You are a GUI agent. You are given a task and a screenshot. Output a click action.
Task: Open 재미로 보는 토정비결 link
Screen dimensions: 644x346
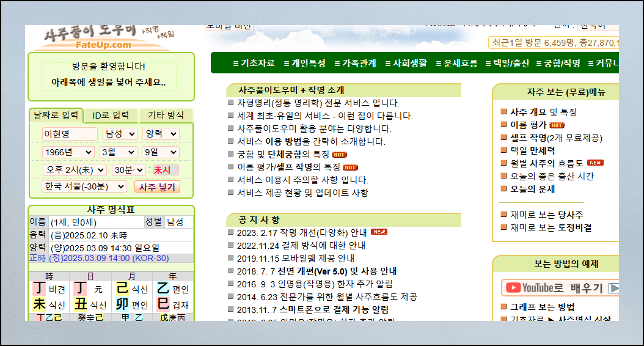tap(551, 227)
